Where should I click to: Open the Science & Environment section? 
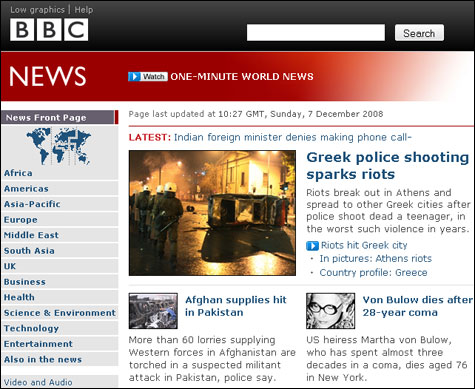click(60, 313)
